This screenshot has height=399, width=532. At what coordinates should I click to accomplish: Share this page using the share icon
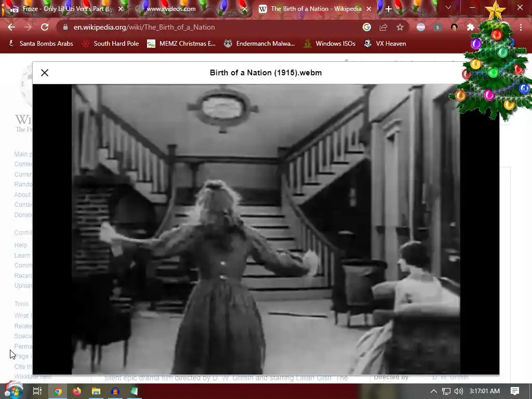383,27
